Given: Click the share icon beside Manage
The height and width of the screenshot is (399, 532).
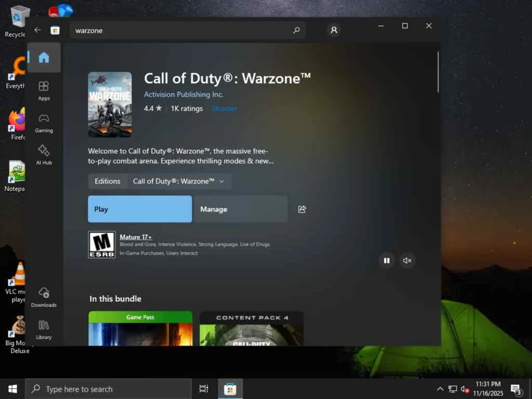Looking at the screenshot, I should [x=302, y=209].
